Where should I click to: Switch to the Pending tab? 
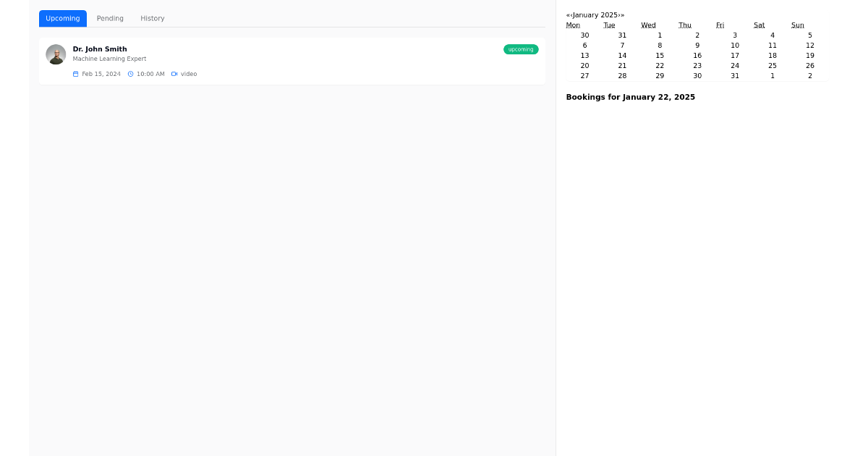[x=110, y=18]
